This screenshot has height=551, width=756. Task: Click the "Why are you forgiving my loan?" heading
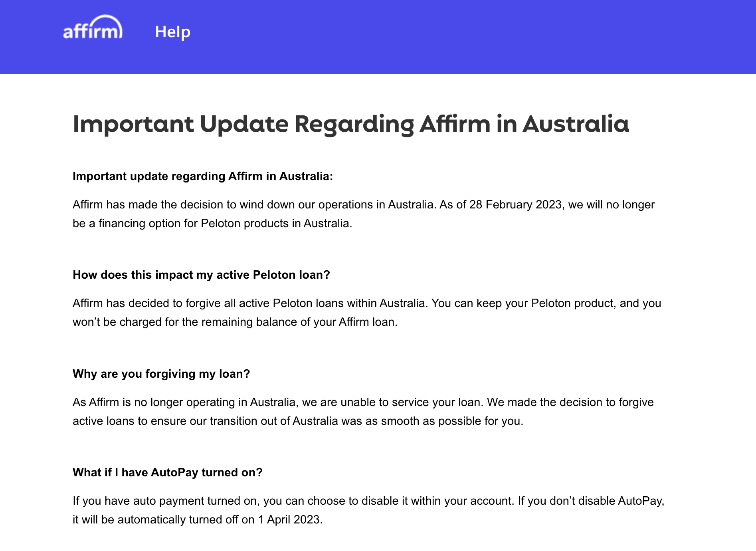point(161,374)
